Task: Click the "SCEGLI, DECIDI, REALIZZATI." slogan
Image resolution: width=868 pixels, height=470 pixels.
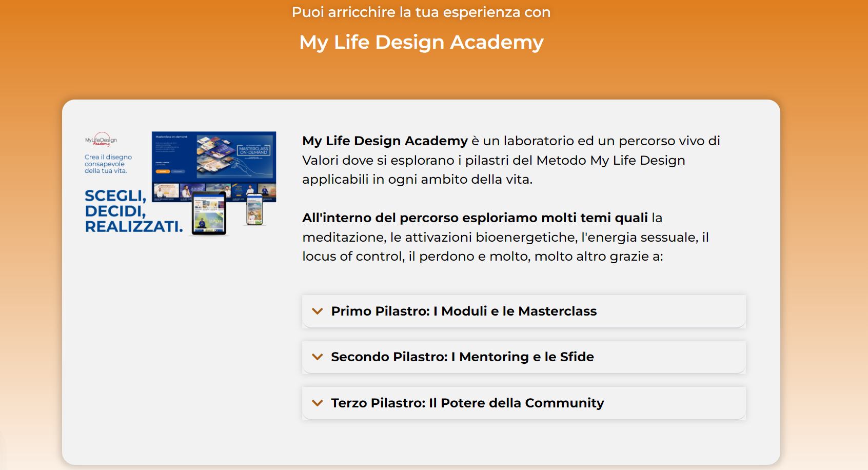Action: click(x=133, y=211)
